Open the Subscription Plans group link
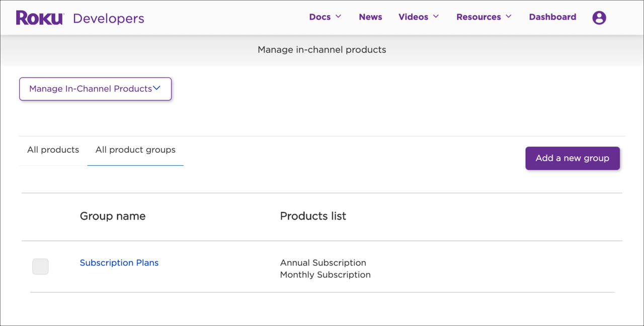Viewport: 644px width, 326px height. tap(119, 263)
